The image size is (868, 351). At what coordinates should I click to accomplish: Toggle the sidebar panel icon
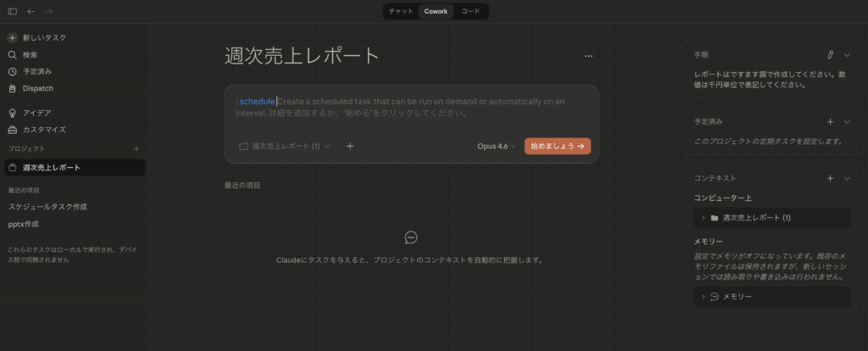pyautogui.click(x=12, y=11)
